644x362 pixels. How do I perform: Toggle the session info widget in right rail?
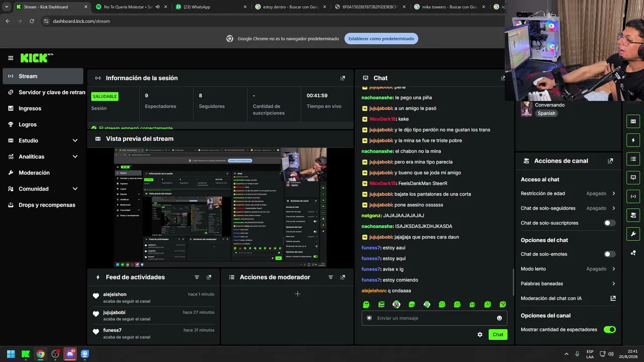633,197
